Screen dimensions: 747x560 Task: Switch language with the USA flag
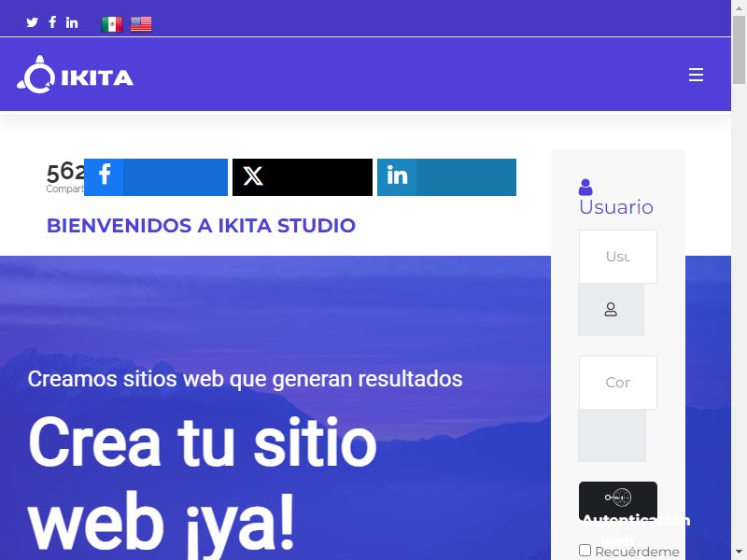(x=141, y=24)
